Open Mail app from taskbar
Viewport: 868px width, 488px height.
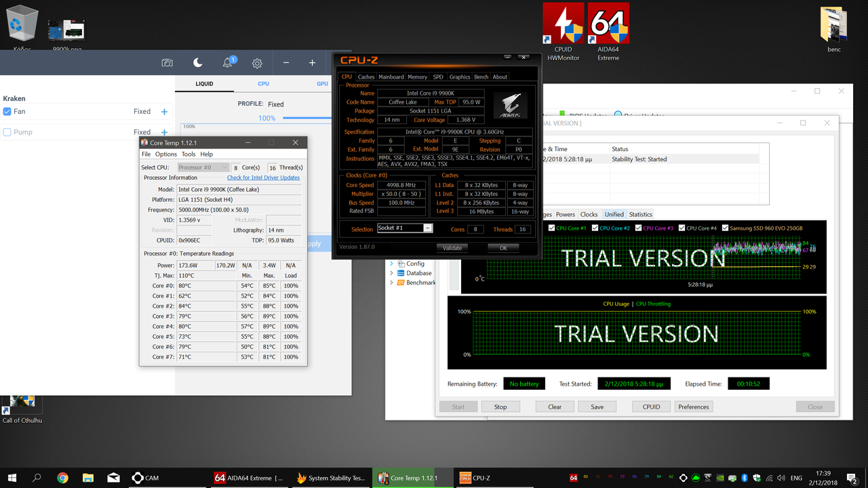click(113, 477)
